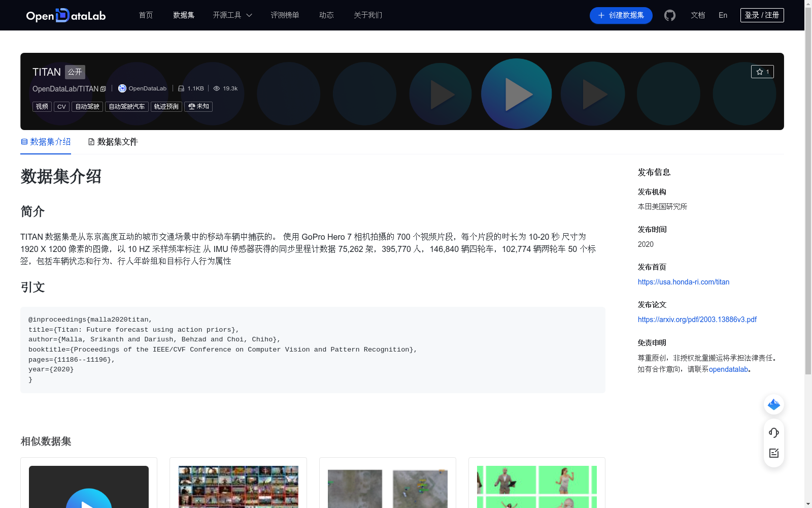Click the OpenDataLab publisher avatar
Image resolution: width=812 pixels, height=508 pixels.
(x=122, y=88)
